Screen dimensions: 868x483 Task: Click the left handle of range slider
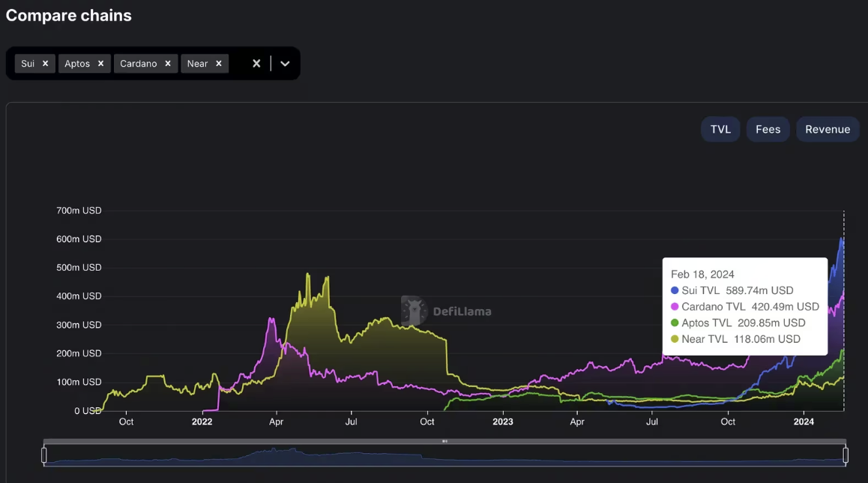point(44,455)
